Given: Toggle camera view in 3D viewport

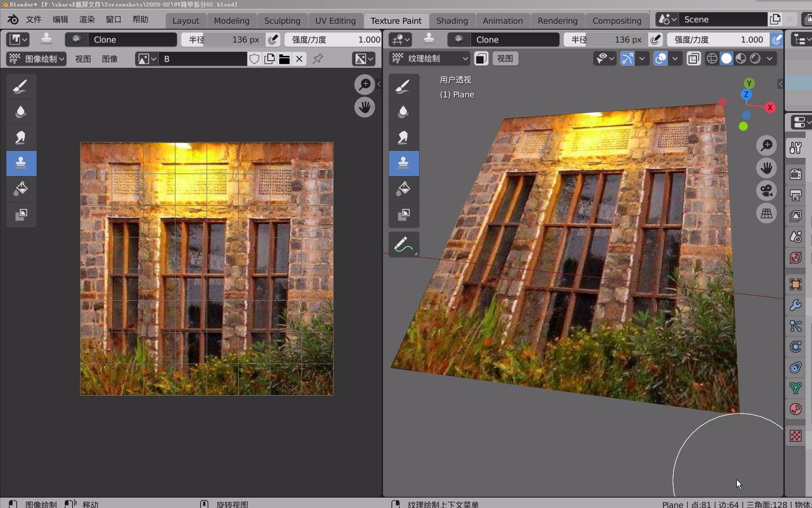Looking at the screenshot, I should (767, 191).
